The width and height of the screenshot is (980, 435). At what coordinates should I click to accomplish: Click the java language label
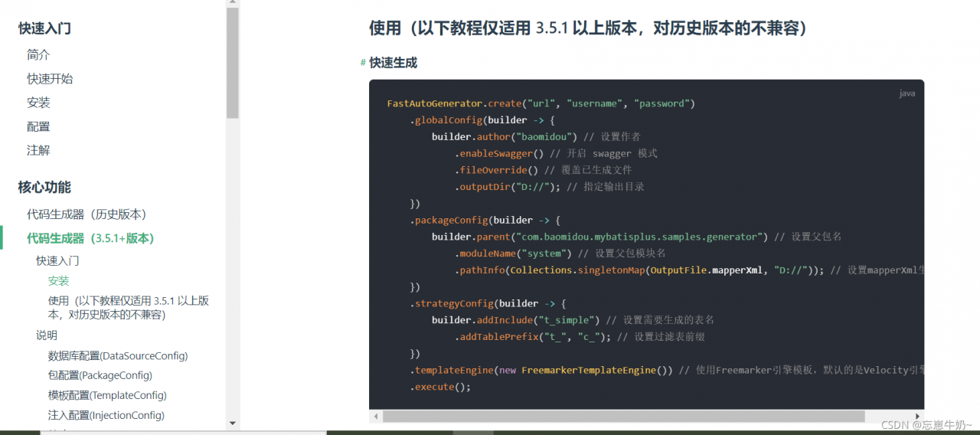907,93
